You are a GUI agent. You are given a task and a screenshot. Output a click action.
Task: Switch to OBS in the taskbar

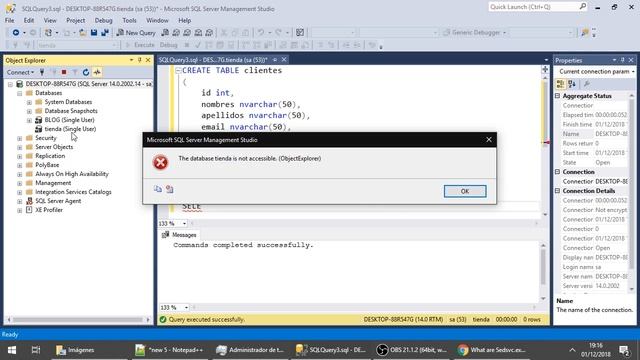coord(411,350)
